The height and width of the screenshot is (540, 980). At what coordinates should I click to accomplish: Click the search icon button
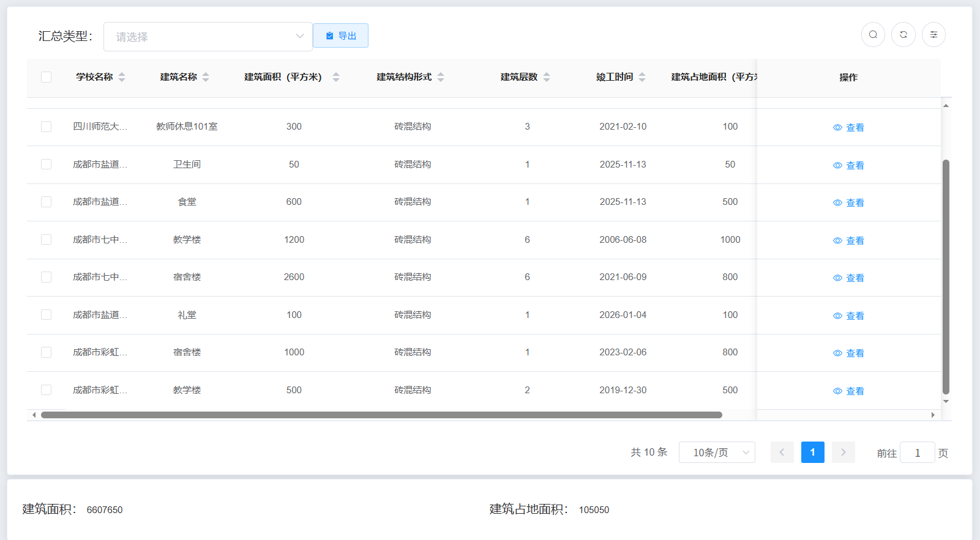(x=873, y=35)
